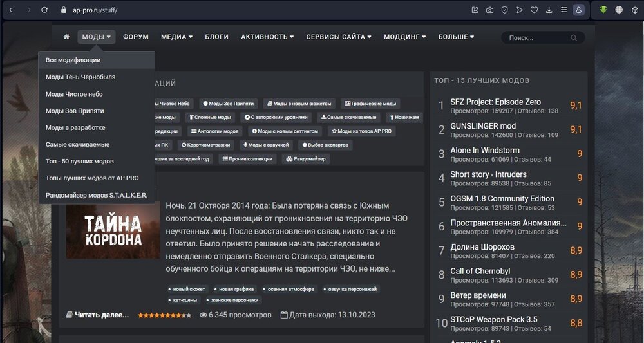
Task: Open the browser profile account icon
Action: coord(579,10)
